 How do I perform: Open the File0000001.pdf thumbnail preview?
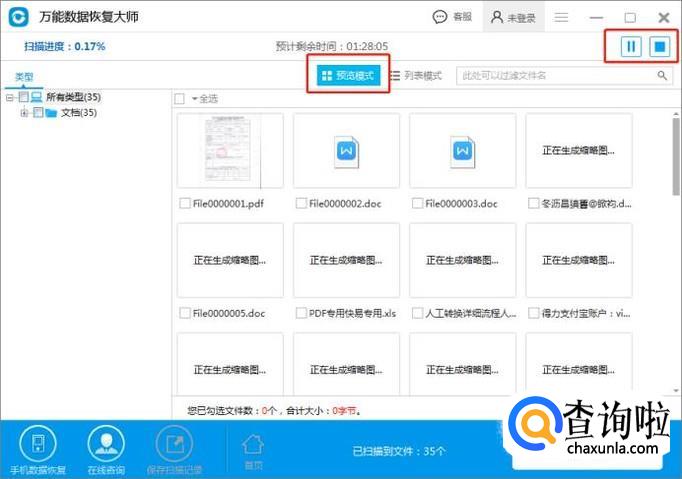tap(230, 151)
